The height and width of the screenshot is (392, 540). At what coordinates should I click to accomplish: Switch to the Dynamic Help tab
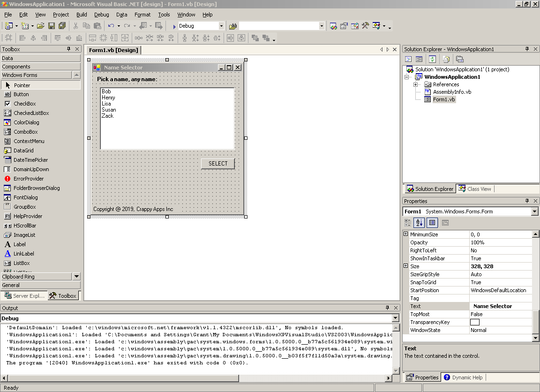[x=463, y=377]
